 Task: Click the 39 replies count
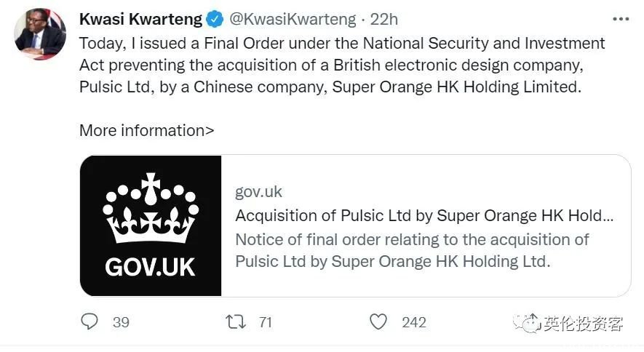122,322
